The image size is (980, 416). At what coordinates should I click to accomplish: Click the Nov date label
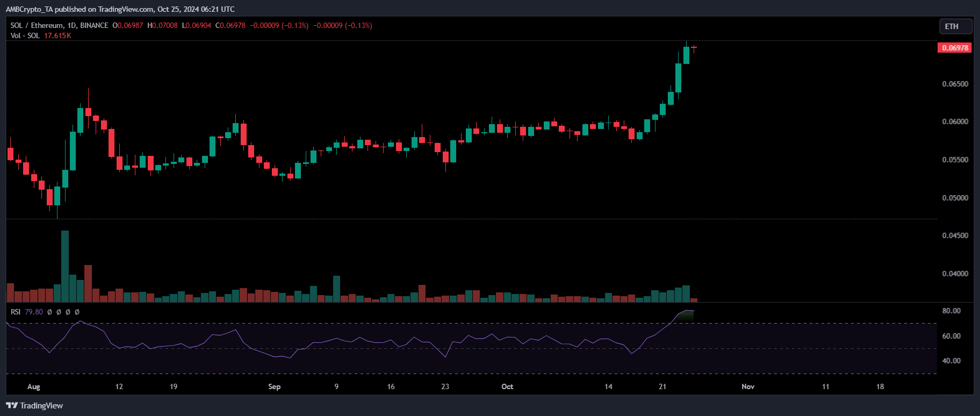(748, 386)
